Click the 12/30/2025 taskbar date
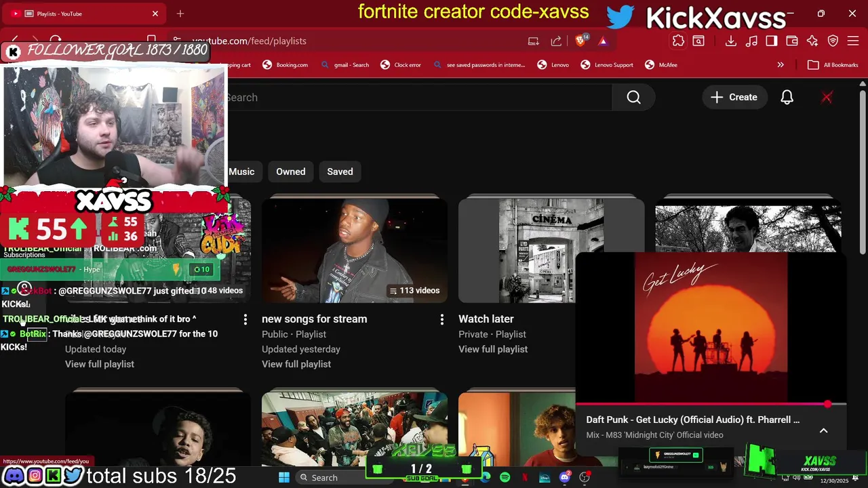Viewport: 868px width, 488px height. [x=834, y=481]
